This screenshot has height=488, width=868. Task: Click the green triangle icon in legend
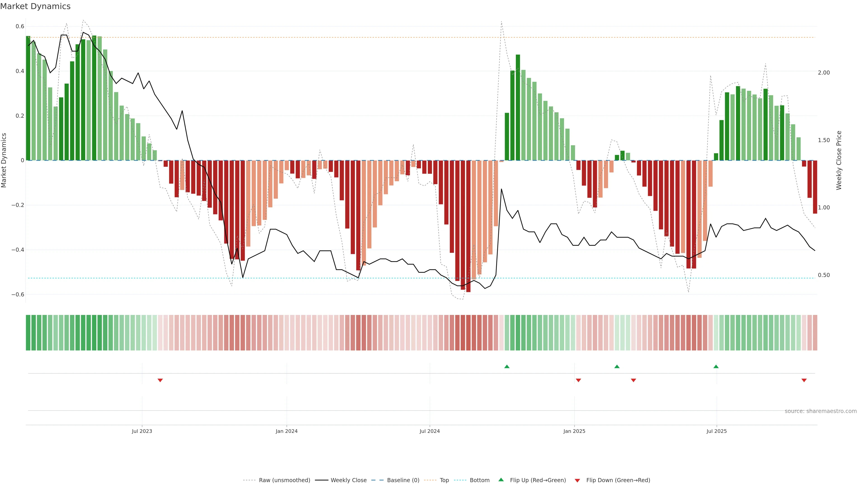tap(501, 480)
